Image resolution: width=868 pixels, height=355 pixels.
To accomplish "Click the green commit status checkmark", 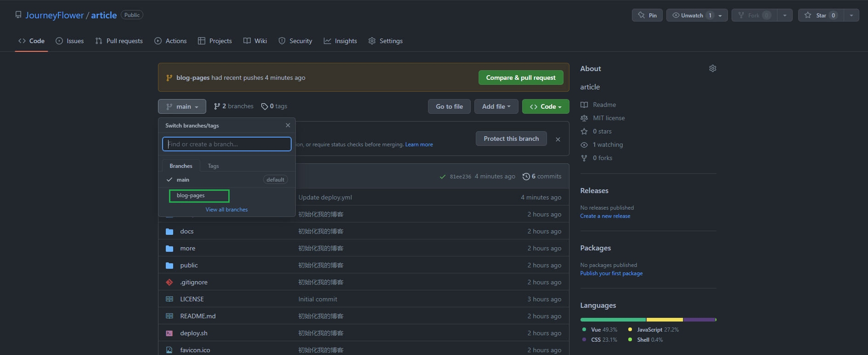I will 442,177.
